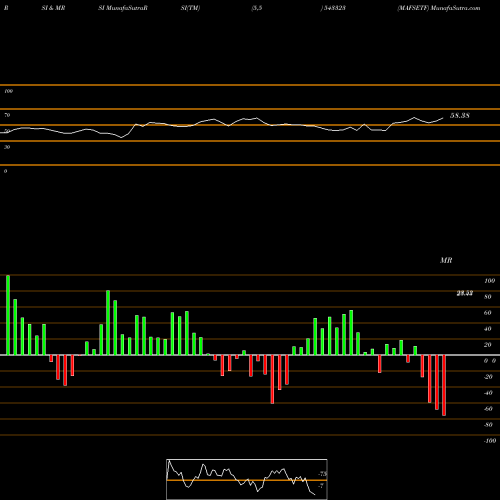This screenshot has width=500, height=500.
Task: Click the end point of the white RSI line
Action: pos(443,118)
